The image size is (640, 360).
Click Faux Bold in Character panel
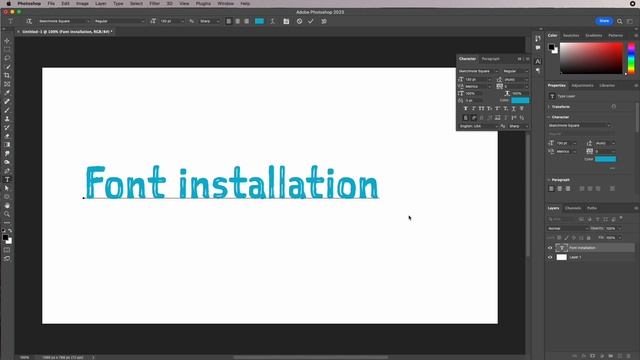(x=465, y=109)
